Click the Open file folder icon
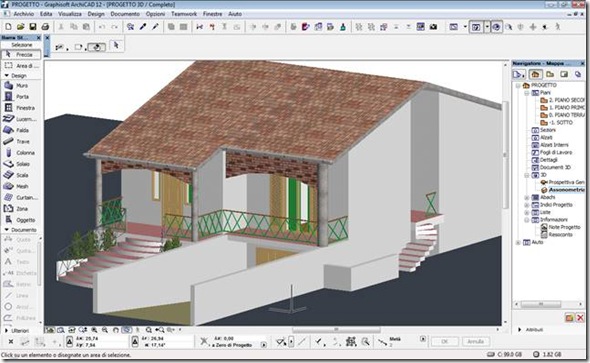This screenshot has height=363, width=590. (x=20, y=27)
